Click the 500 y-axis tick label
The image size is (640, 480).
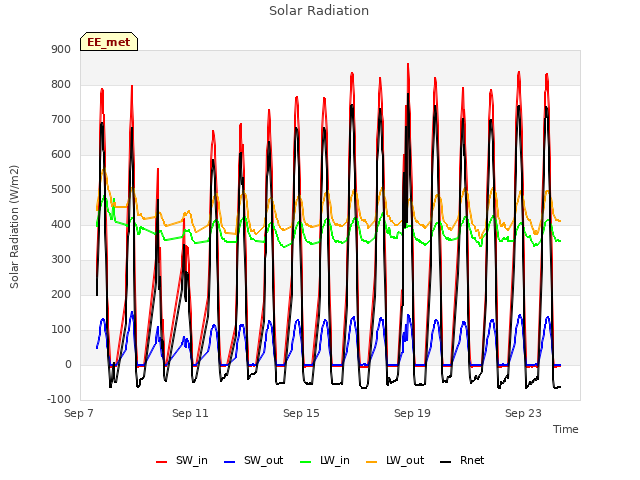click(61, 189)
